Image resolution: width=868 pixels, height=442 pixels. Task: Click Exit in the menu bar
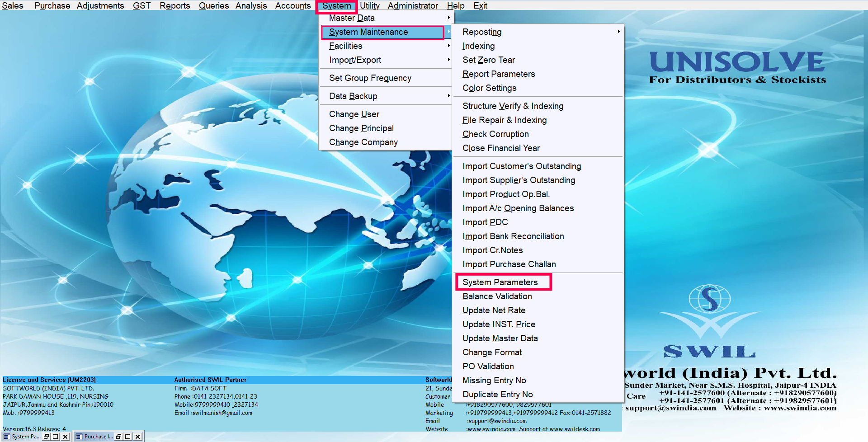click(x=480, y=5)
